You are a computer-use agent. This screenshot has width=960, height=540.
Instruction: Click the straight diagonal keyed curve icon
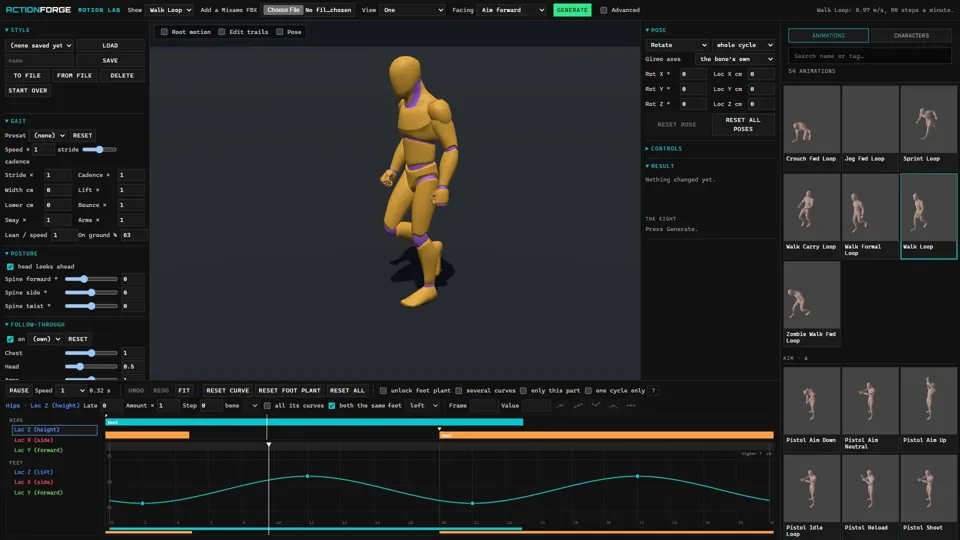pos(578,405)
